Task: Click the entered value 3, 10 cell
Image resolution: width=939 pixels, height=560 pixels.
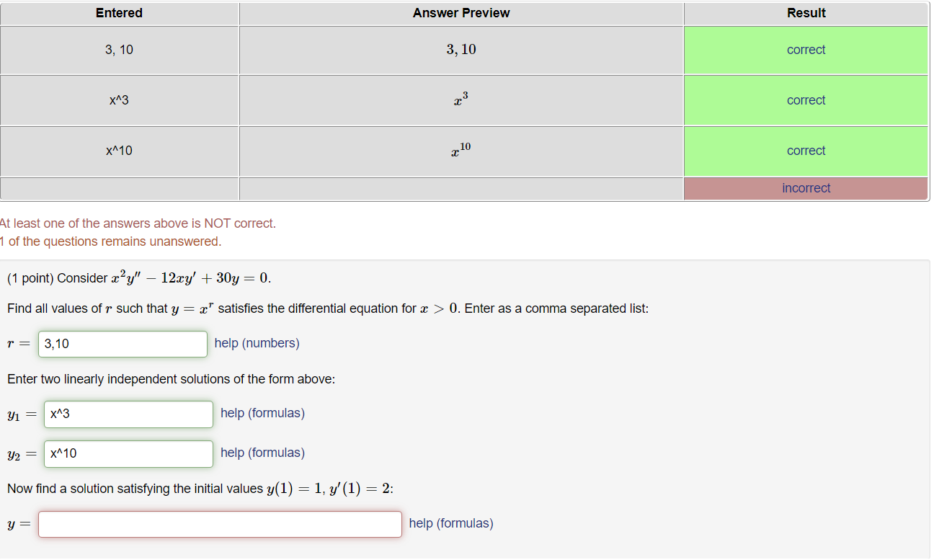Action: click(x=119, y=50)
